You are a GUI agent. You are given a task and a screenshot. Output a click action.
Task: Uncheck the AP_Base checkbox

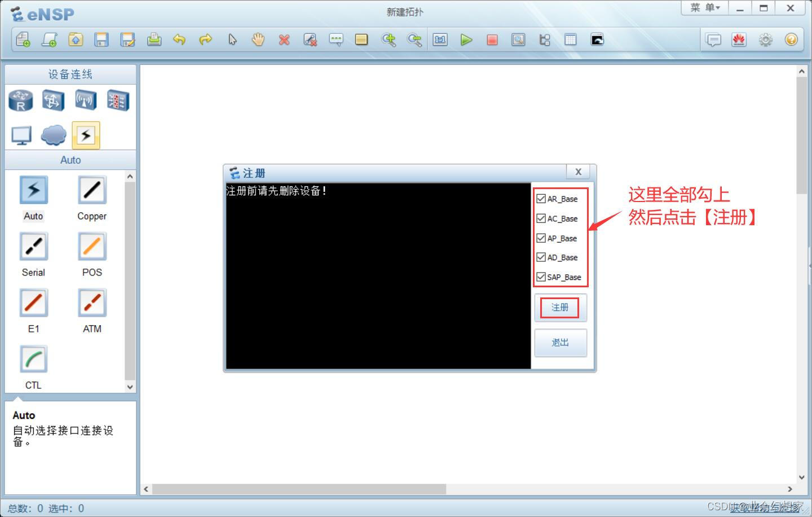pos(541,238)
